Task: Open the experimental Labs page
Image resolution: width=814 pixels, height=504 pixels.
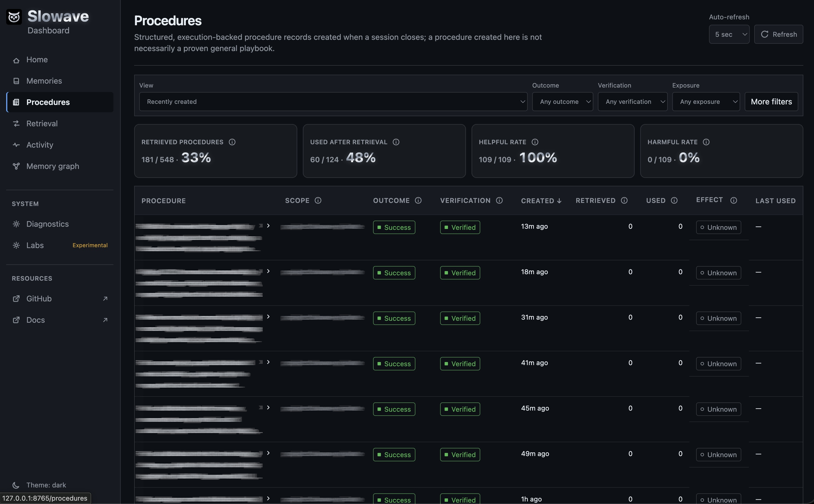Action: click(60, 245)
